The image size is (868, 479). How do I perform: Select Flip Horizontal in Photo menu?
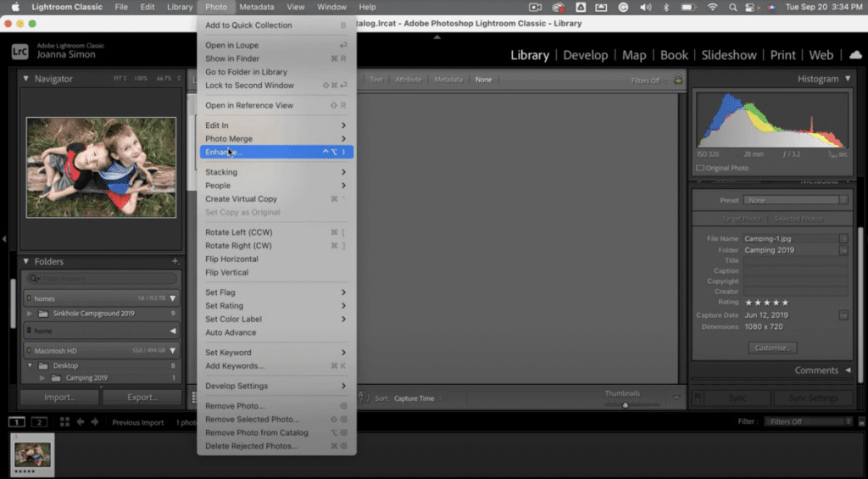pos(276,259)
